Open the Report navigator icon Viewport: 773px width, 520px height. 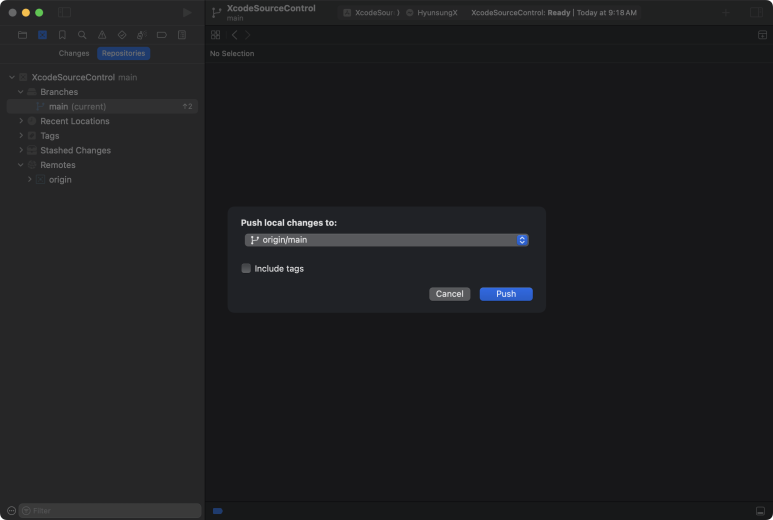(x=182, y=35)
